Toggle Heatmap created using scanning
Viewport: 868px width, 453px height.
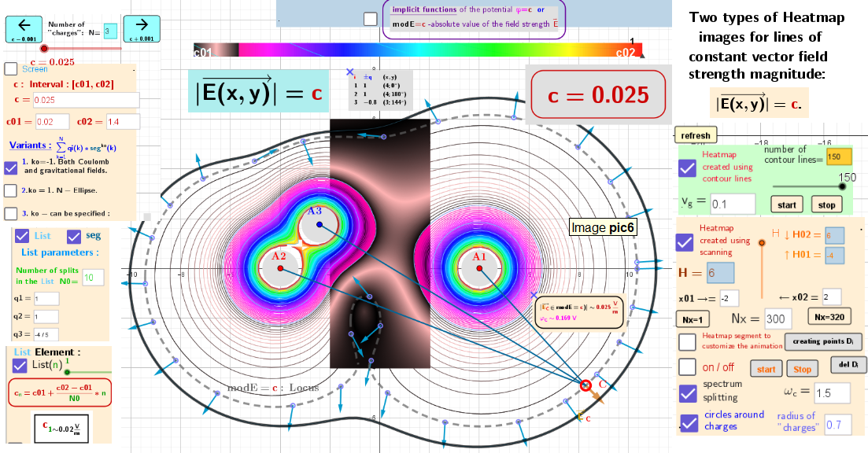click(685, 242)
